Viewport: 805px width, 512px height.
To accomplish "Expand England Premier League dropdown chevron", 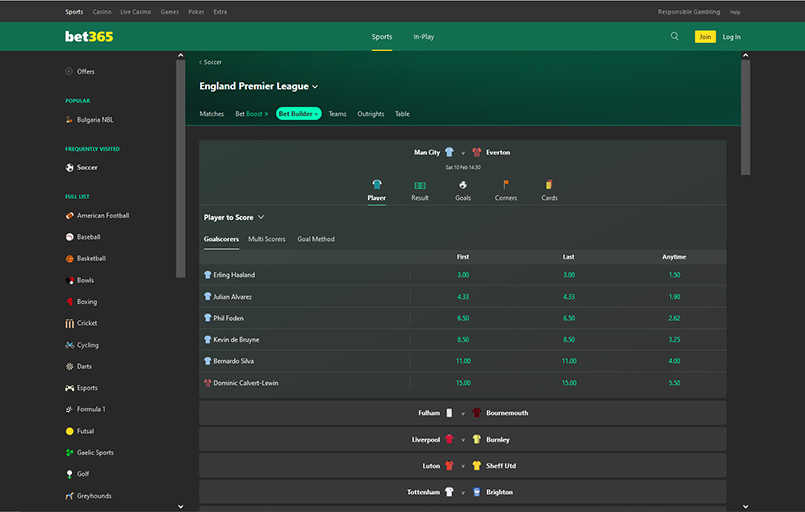I will point(315,87).
